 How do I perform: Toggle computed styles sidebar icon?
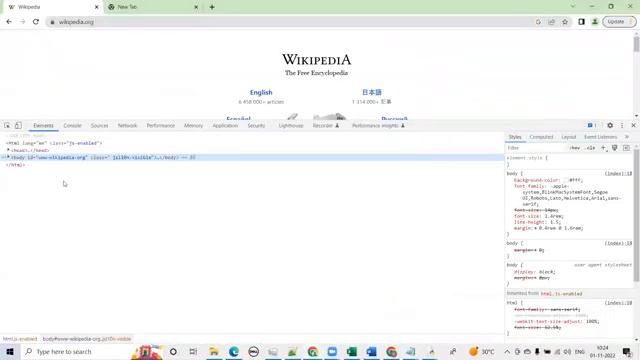[626, 148]
